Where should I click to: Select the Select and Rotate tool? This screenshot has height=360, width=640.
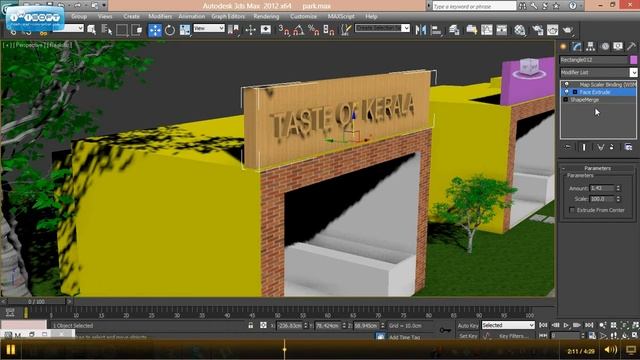click(170, 30)
